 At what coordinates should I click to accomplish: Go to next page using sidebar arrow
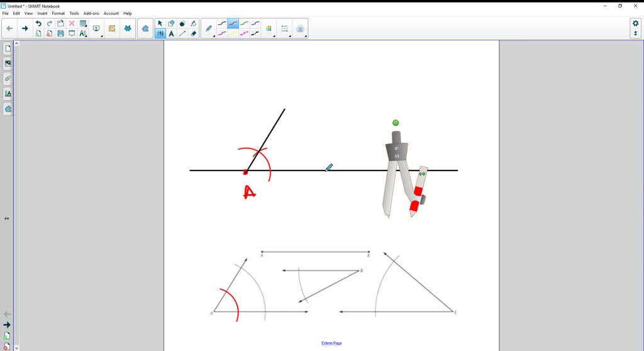click(x=6, y=325)
